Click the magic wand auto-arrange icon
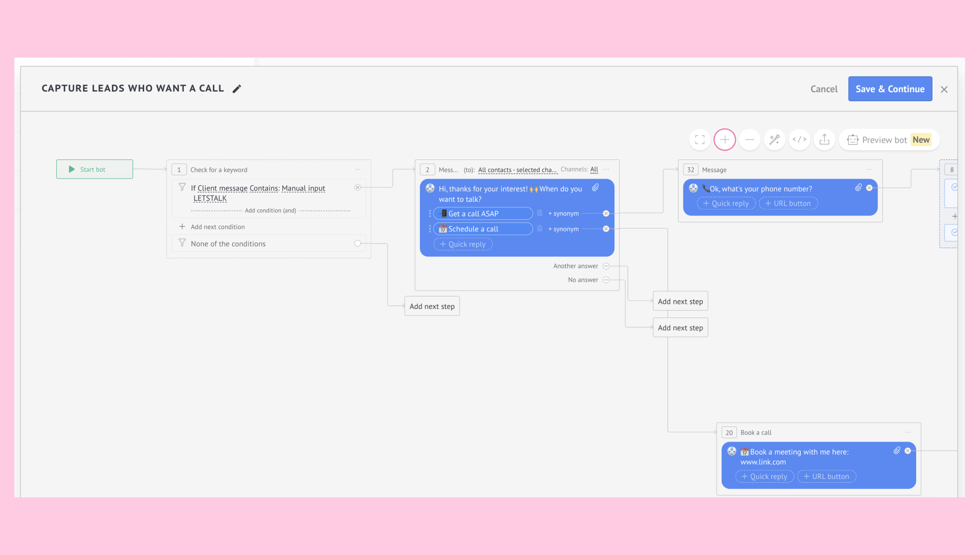This screenshot has width=980, height=555. coord(774,140)
